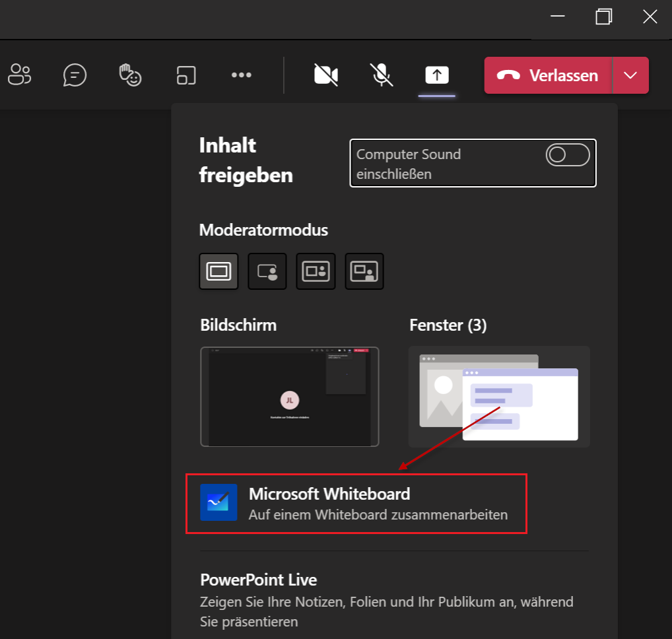Open the meeting chat icon
672x639 pixels.
point(75,75)
